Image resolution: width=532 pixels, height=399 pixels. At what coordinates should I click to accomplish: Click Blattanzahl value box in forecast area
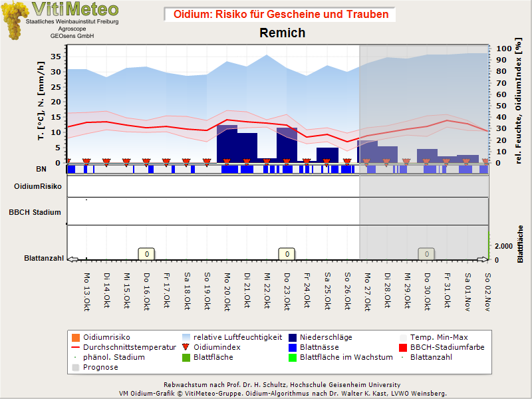point(426,253)
